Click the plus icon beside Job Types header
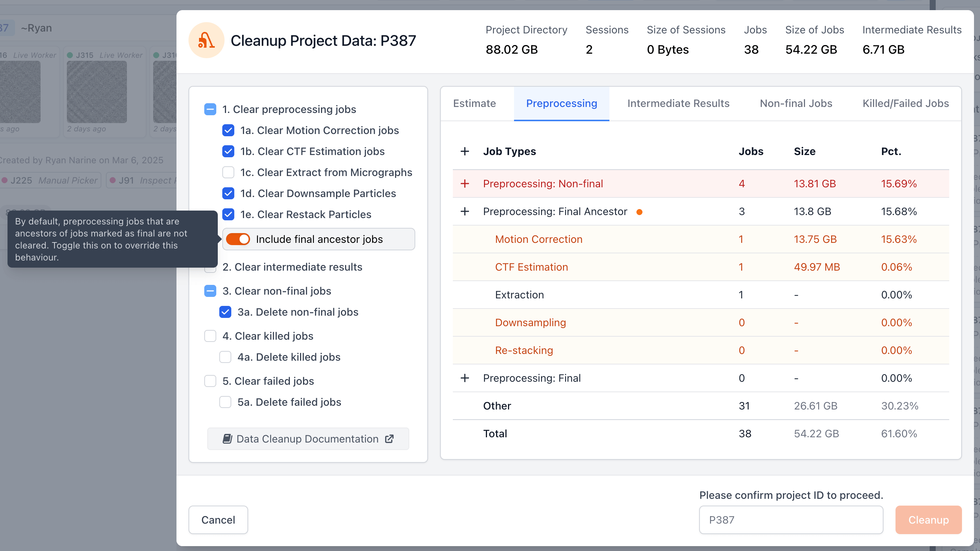This screenshot has height=551, width=980. pyautogui.click(x=465, y=151)
